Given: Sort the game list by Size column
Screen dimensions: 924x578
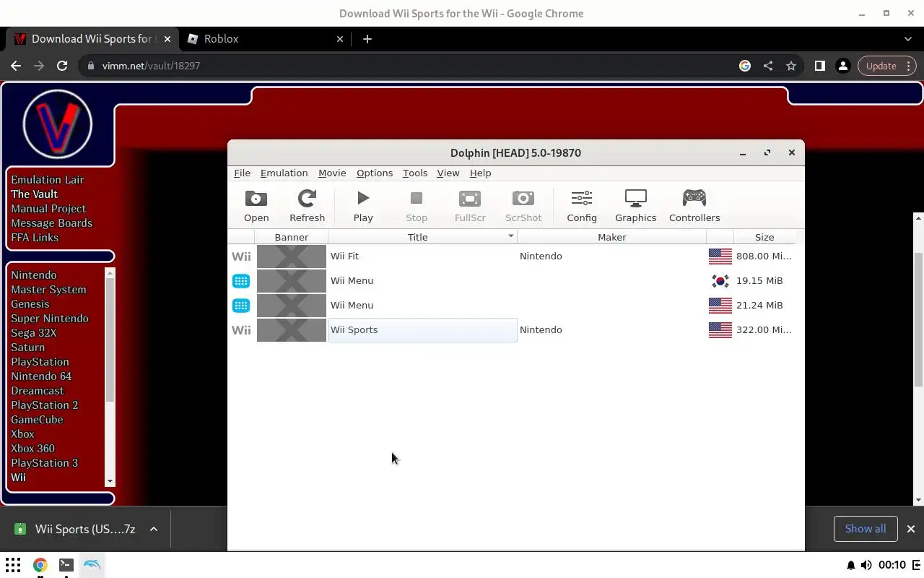Looking at the screenshot, I should [764, 237].
